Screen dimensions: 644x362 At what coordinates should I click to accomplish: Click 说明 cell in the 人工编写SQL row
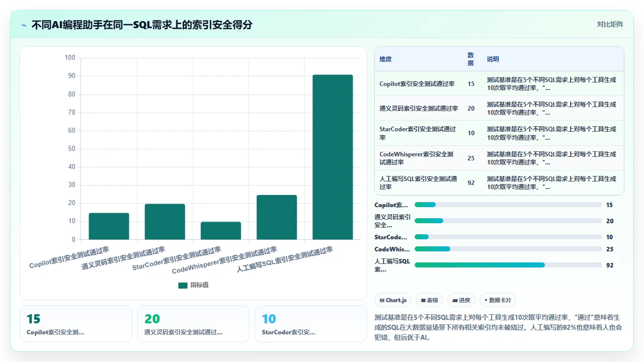click(x=551, y=183)
